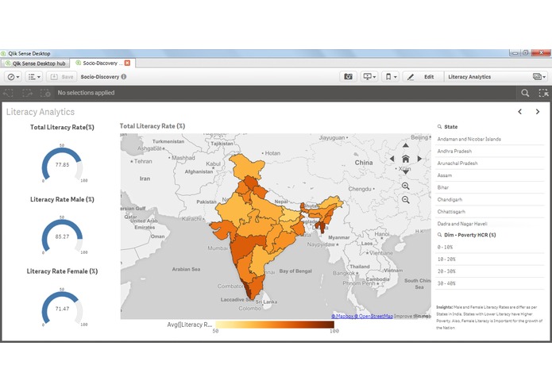Pan the map right
Viewport: 552px width, 392px height.
[x=419, y=159]
